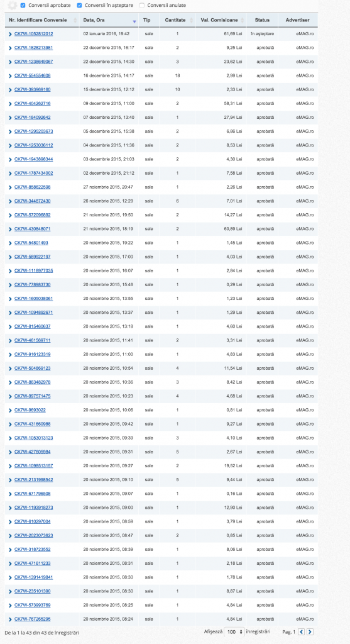Screen dimensions: 350x644
Task: Click the Advertiser column header
Action: click(x=297, y=20)
